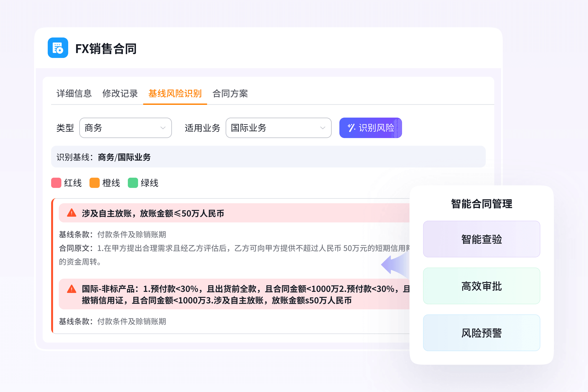The image size is (588, 392).
Task: Expand the 商务 dropdown chevron
Action: pos(163,128)
